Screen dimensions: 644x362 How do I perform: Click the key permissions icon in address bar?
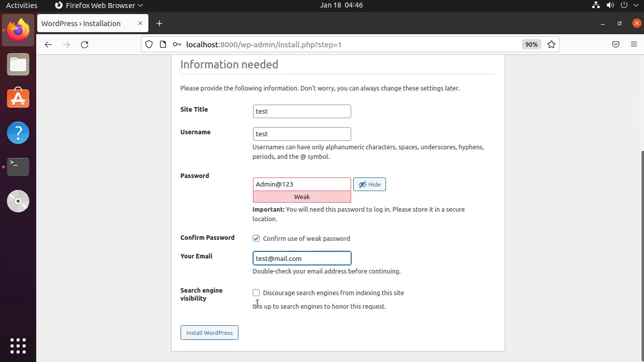pos(177,44)
